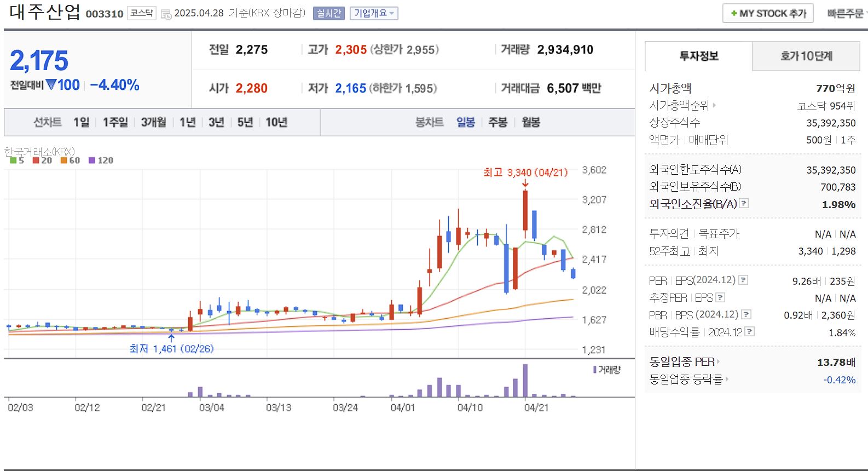868x471 pixels.
Task: Click the purple 120-day moving average swatch
Action: click(92, 160)
